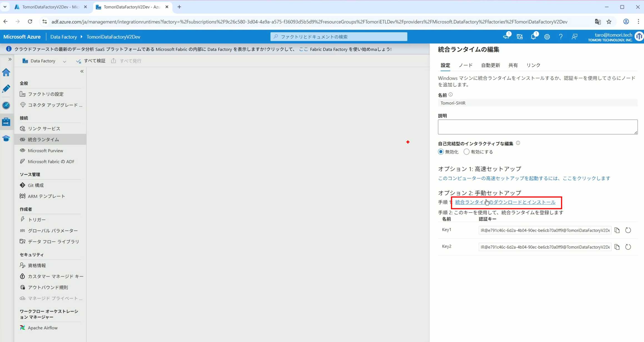Copy the Key1 authentication key
Viewport: 644px width, 342px height.
tap(617, 230)
